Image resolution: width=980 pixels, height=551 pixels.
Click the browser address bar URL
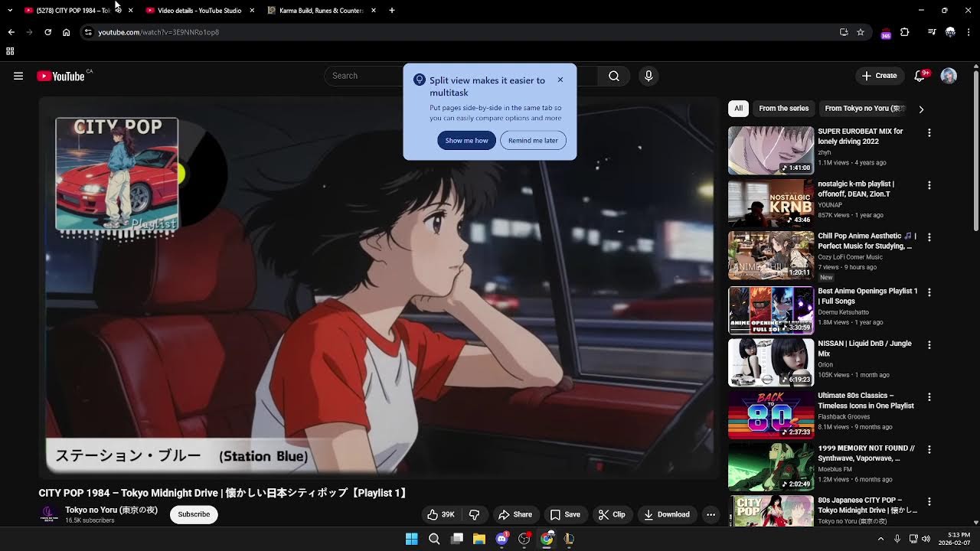pyautogui.click(x=158, y=32)
